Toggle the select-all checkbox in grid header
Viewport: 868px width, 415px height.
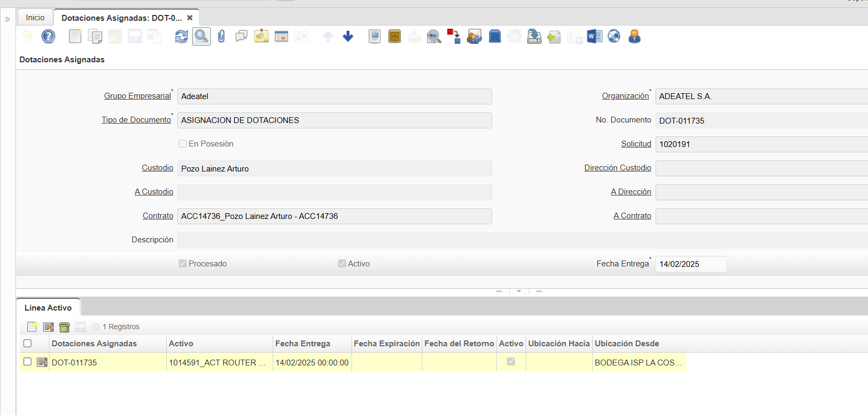pos(28,344)
